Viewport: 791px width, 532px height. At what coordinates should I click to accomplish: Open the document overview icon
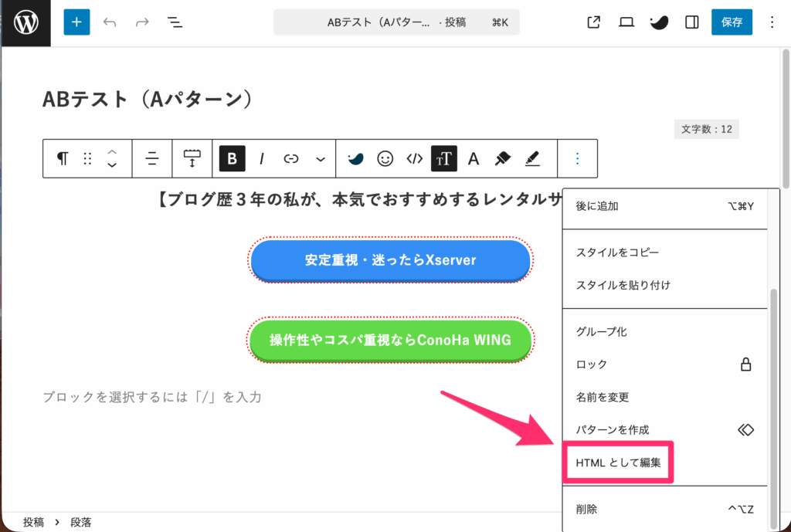pos(175,22)
